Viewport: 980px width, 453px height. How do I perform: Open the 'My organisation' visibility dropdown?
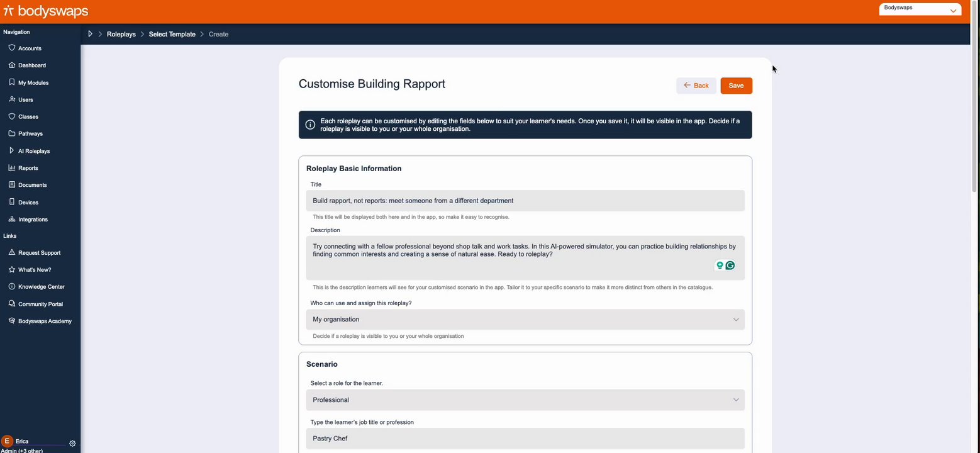(x=525, y=320)
